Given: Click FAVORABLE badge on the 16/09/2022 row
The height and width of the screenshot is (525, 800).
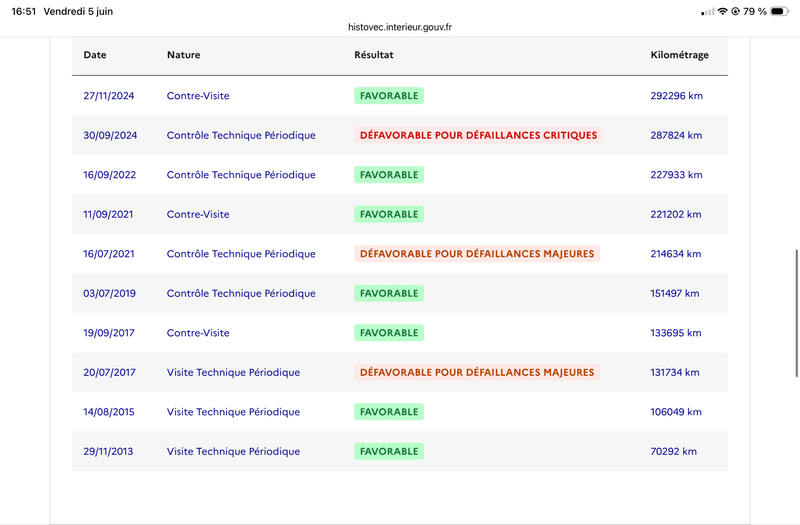Looking at the screenshot, I should click(x=389, y=174).
